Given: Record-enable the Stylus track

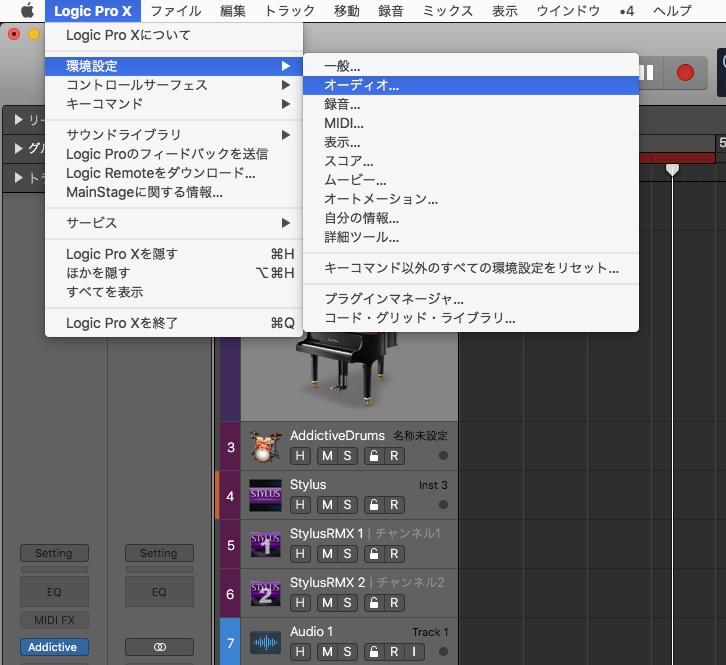Looking at the screenshot, I should (394, 505).
